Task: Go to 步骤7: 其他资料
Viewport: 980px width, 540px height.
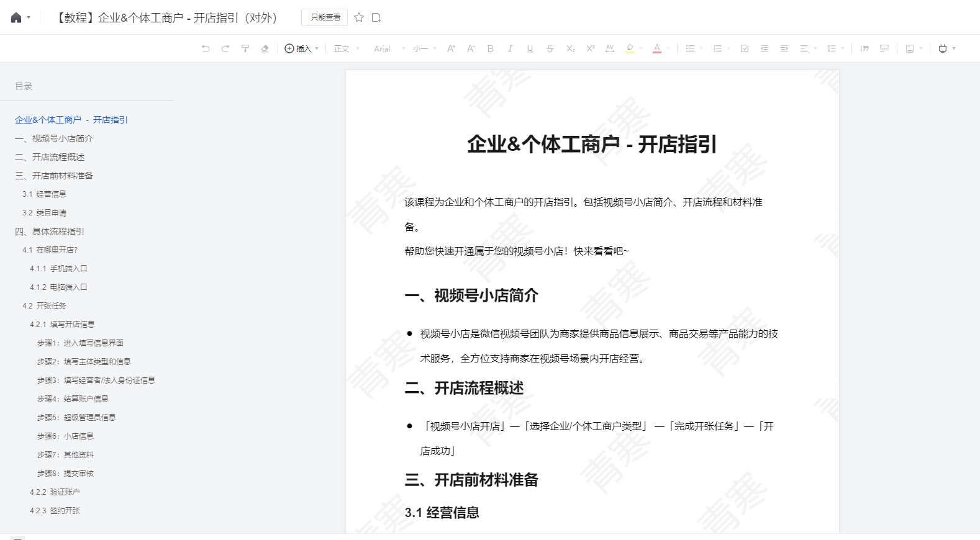Action: click(65, 455)
